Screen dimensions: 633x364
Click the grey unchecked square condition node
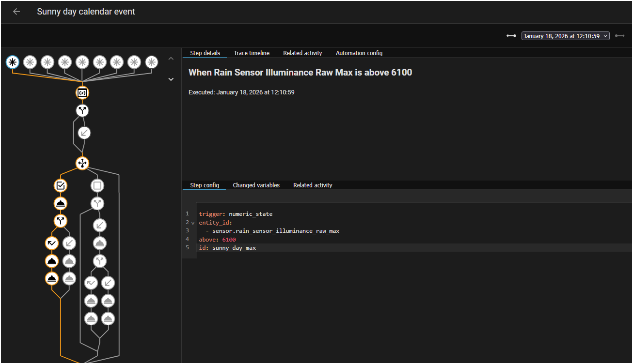[x=97, y=185]
